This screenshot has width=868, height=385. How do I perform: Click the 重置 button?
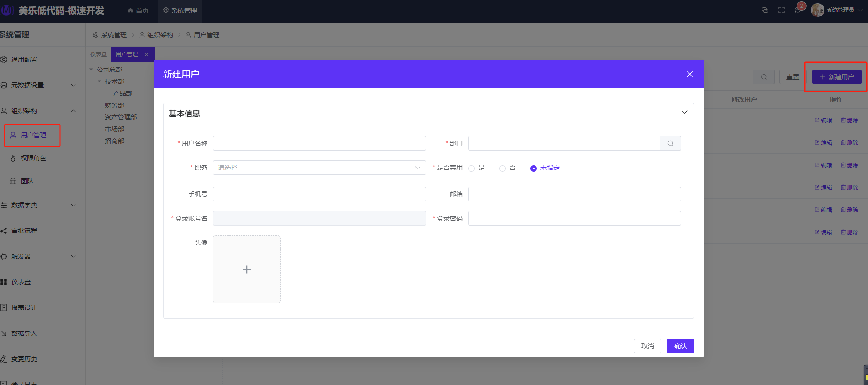pyautogui.click(x=792, y=77)
